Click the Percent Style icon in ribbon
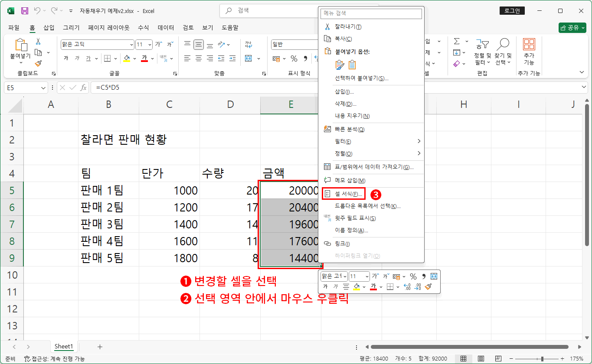This screenshot has height=364, width=592. [x=294, y=58]
